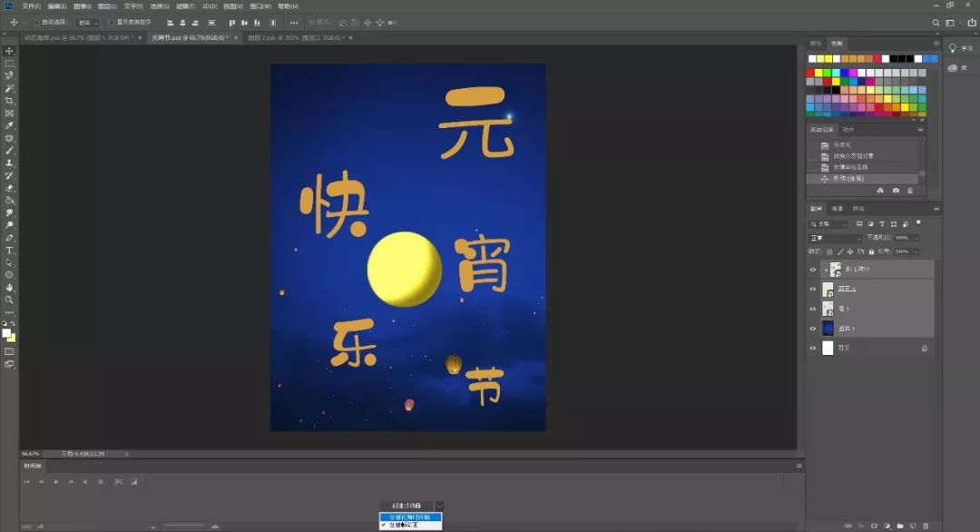The height and width of the screenshot is (532, 980).
Task: Open the layer filter type dropdown
Action: tap(828, 224)
